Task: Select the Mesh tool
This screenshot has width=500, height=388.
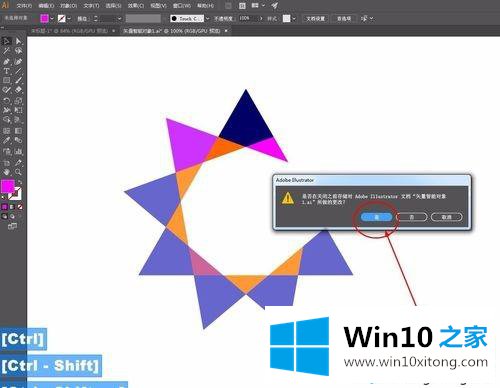Action: tap(6, 131)
